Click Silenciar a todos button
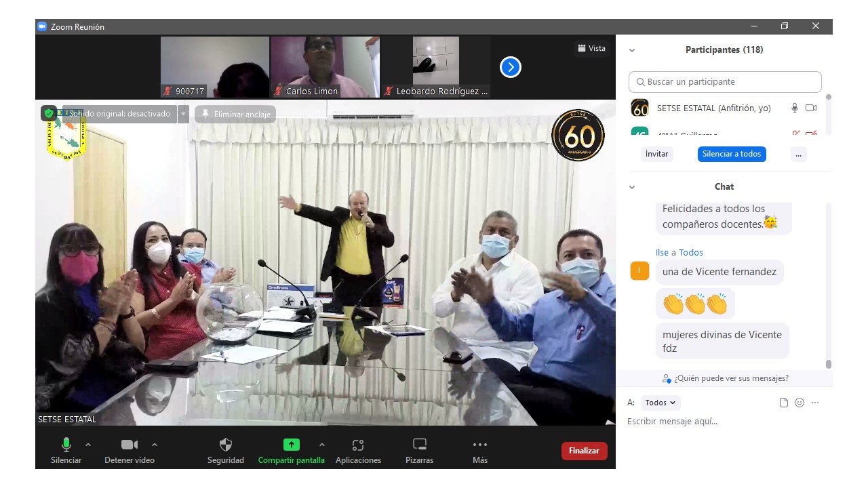Viewport: 868px width, 488px height. [x=732, y=154]
